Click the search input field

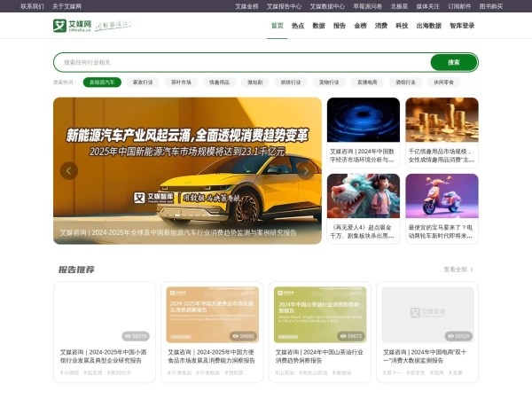239,62
